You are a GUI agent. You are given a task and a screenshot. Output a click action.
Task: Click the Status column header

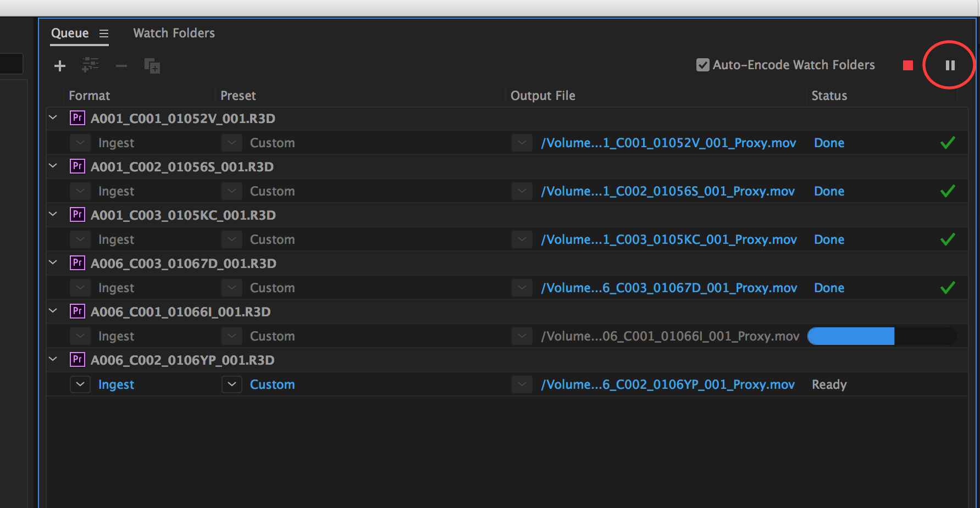[829, 96]
